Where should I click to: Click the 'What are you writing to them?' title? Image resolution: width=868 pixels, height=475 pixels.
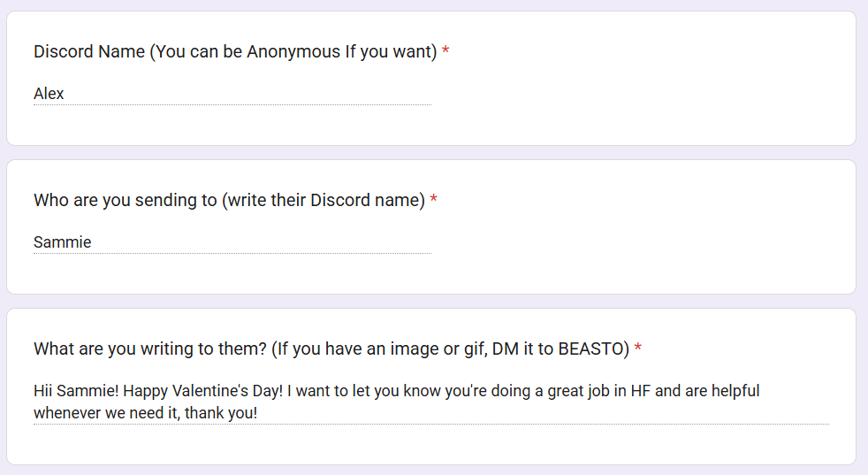point(150,349)
